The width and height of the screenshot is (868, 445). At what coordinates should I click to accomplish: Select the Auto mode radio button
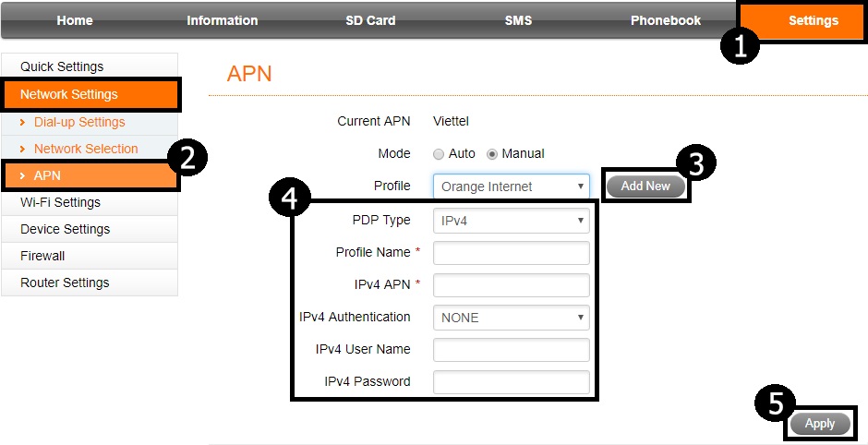[x=440, y=154]
